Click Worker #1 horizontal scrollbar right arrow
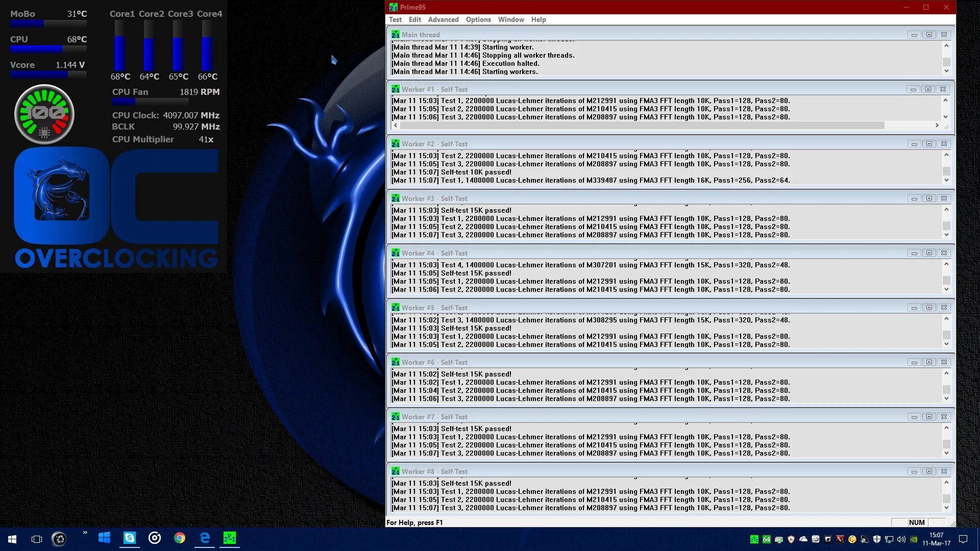Screen dimensions: 980x551 tap(937, 126)
